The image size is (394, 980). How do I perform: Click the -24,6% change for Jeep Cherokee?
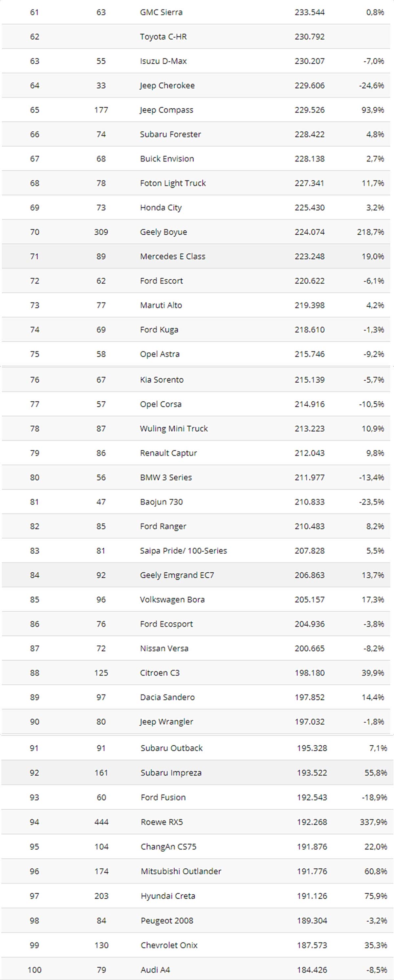371,85
